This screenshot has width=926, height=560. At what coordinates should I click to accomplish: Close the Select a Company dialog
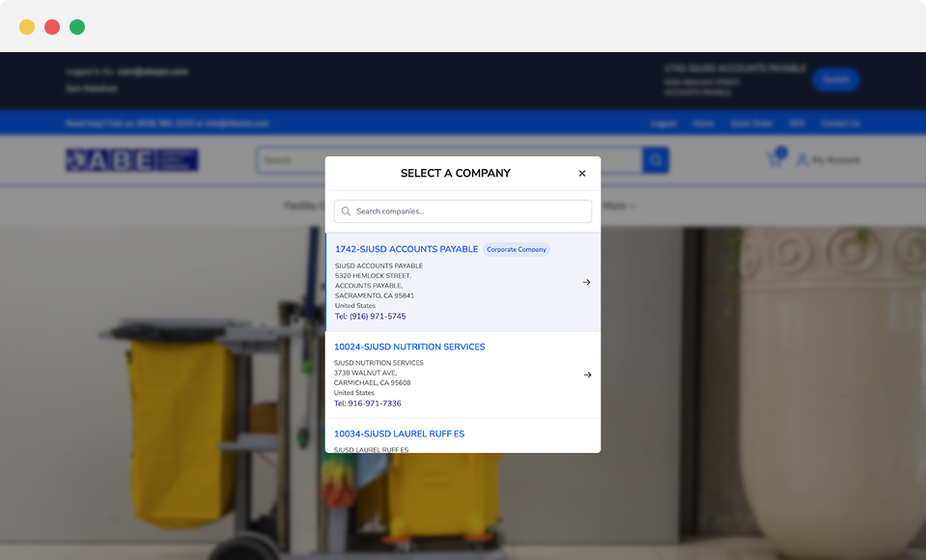[581, 174]
